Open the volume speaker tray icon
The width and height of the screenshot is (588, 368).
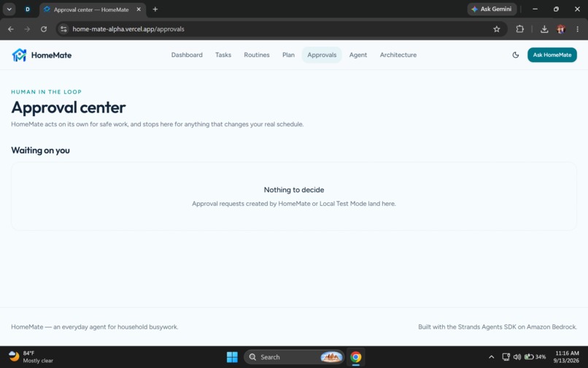click(517, 357)
